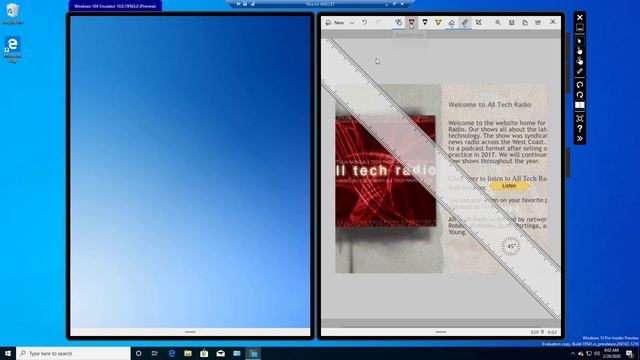Image resolution: width=640 pixels, height=360 pixels.
Task: Open Microsoft Edge desktop shortcut
Action: coord(13,50)
